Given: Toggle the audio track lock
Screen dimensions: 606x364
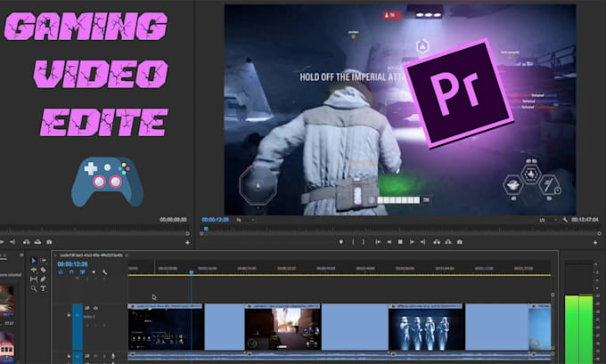Looking at the screenshot, I should [x=69, y=356].
